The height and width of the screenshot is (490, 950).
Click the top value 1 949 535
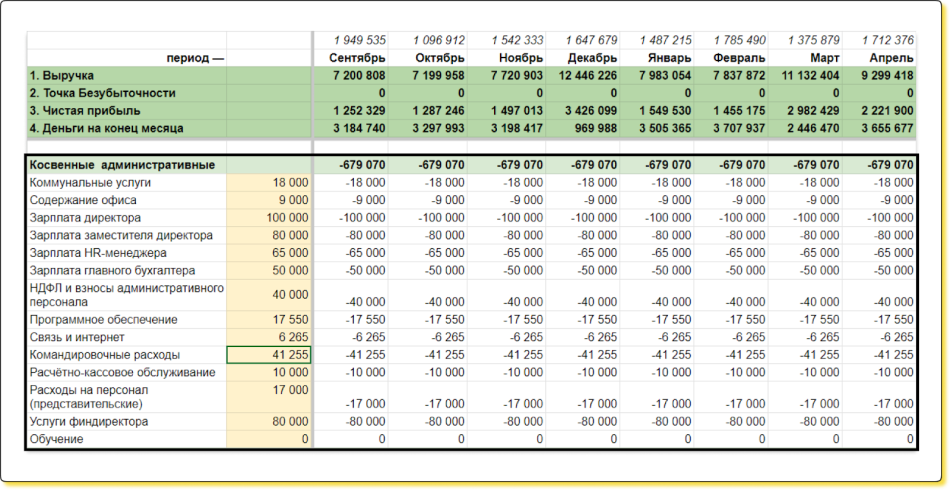(350, 40)
